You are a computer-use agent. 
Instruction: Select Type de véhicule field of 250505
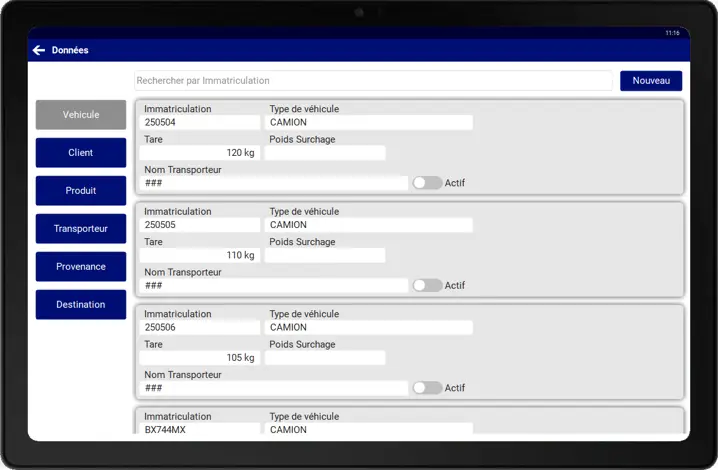coord(369,225)
